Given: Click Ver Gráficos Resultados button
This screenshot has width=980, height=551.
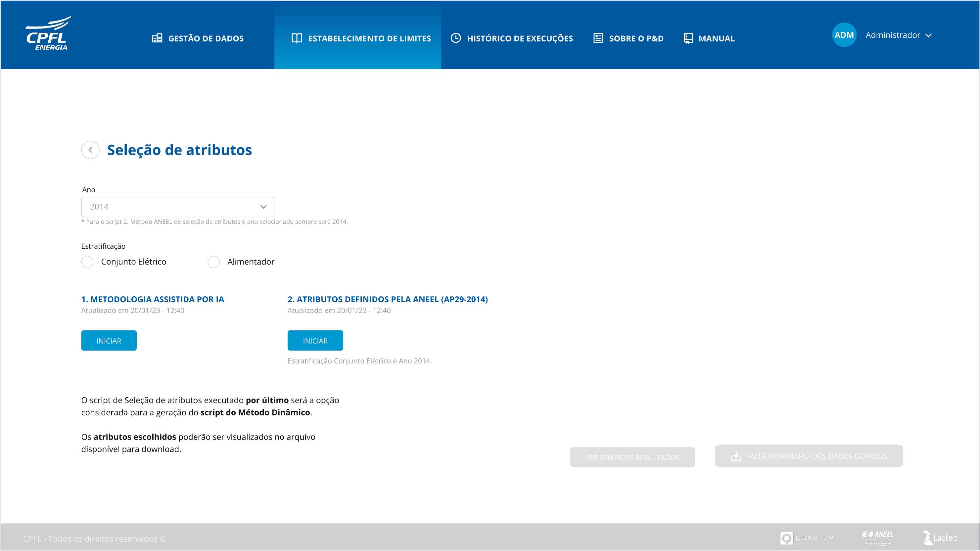Looking at the screenshot, I should tap(632, 457).
